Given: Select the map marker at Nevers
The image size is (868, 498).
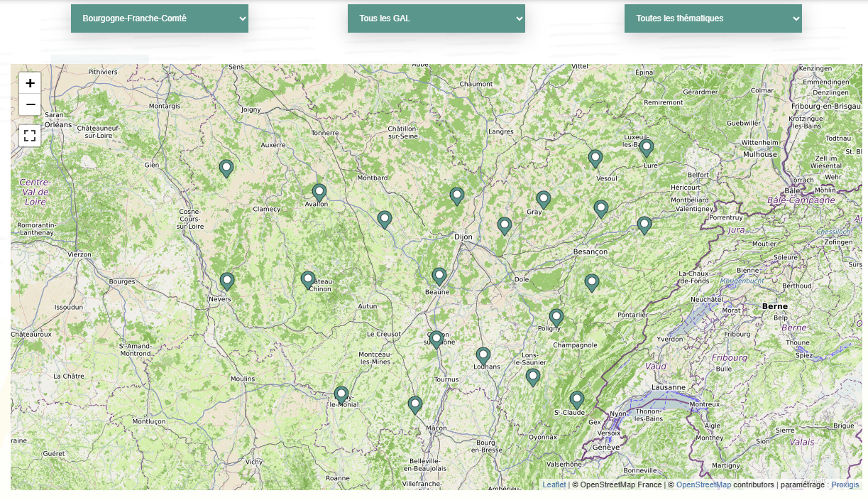Looking at the screenshot, I should [227, 281].
